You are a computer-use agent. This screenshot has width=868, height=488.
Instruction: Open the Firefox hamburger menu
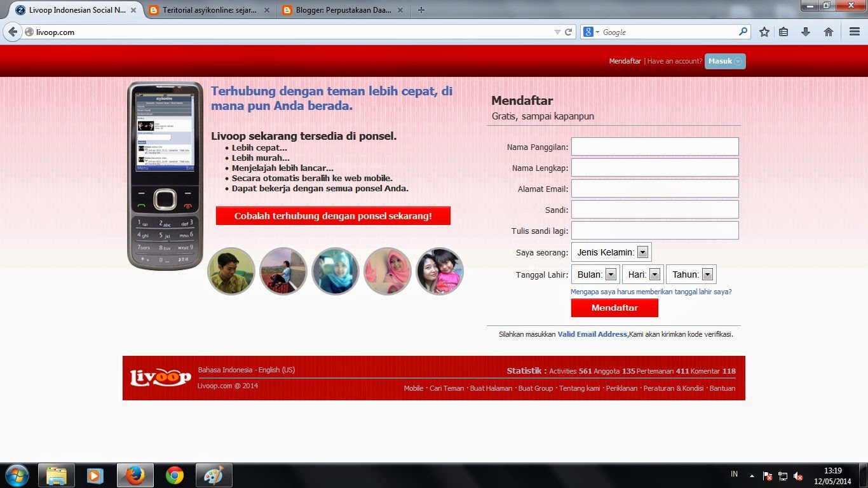pos(855,32)
